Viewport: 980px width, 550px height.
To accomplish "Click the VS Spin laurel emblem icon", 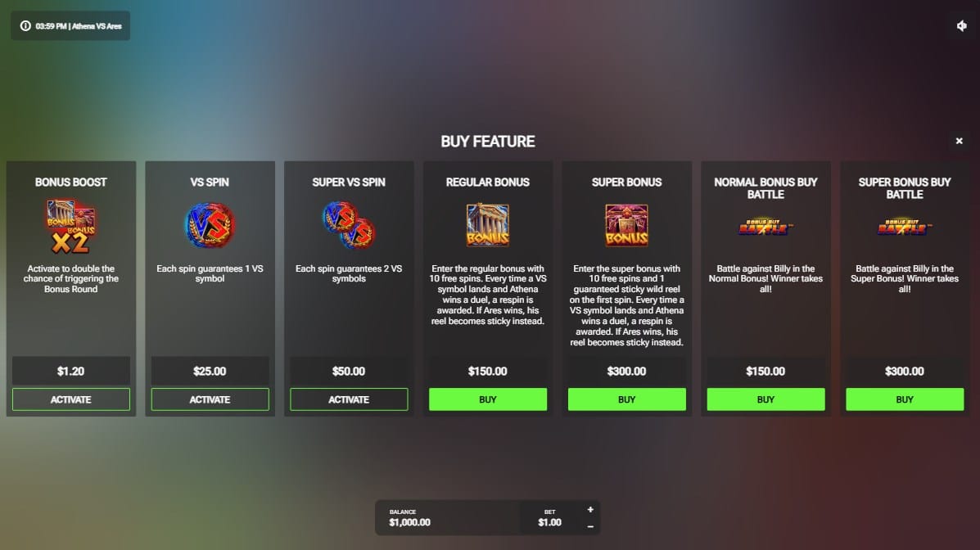I will click(210, 226).
